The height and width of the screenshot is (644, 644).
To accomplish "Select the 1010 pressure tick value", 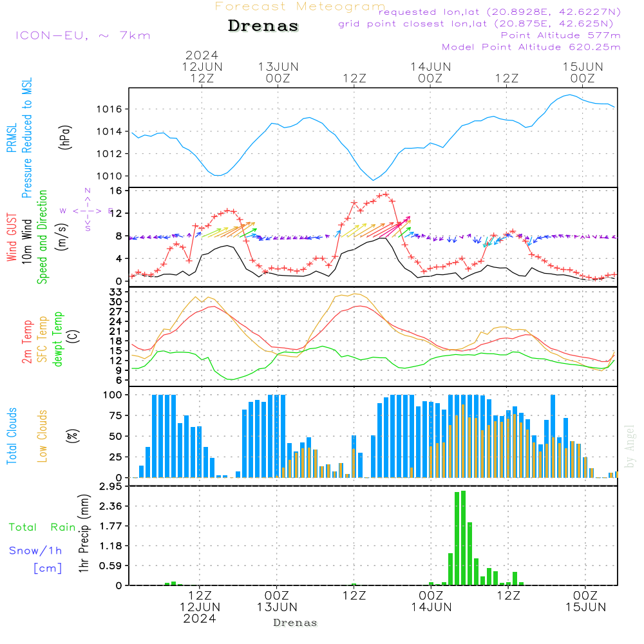I will coord(109,176).
